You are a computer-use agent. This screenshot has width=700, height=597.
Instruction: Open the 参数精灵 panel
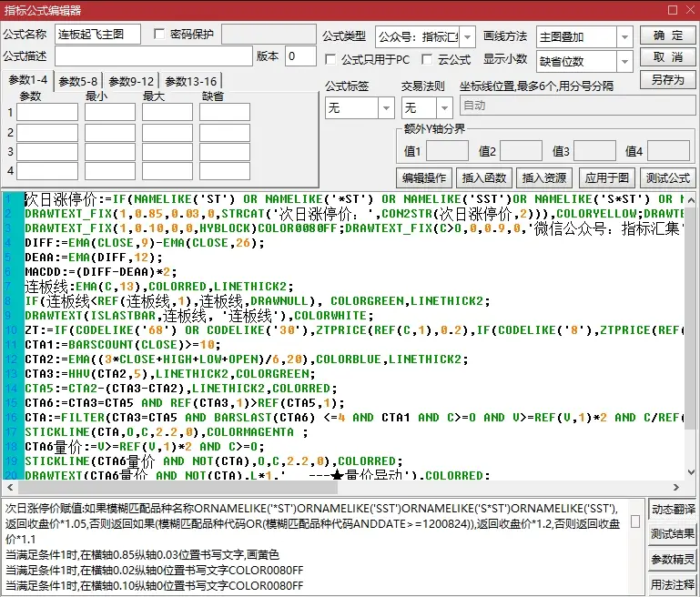[x=673, y=559]
